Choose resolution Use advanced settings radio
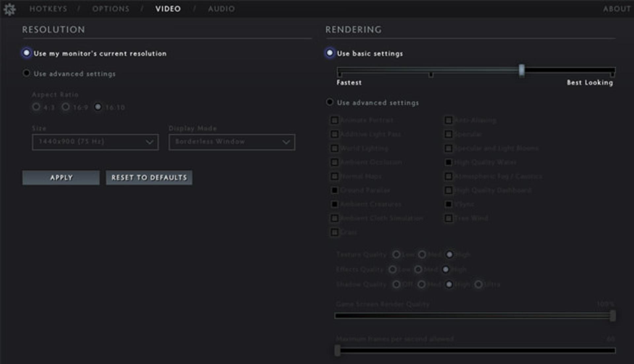 (x=26, y=73)
